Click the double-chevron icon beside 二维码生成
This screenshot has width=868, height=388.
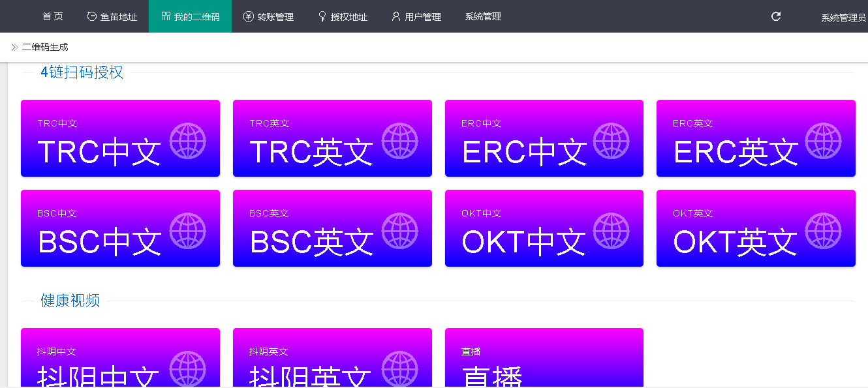pyautogui.click(x=14, y=47)
